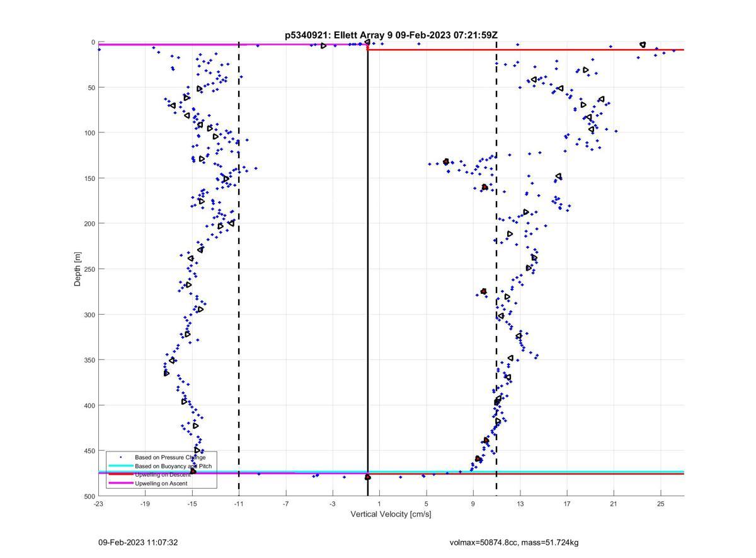Screen dimensions: 756x558
Task: Click the magenta line sample in the legend
Action: click(120, 483)
